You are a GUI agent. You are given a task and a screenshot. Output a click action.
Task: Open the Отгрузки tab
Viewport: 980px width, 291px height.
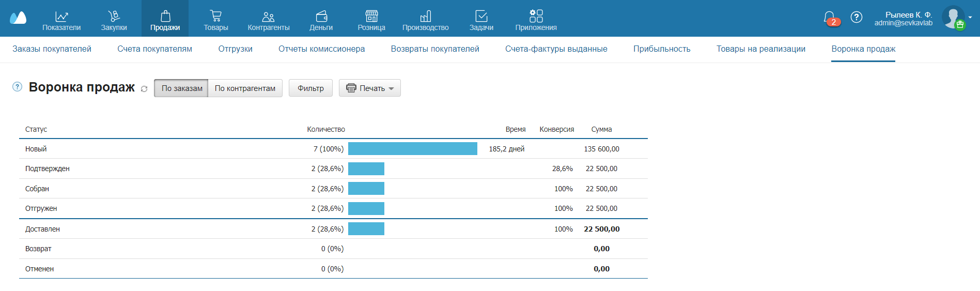click(235, 49)
